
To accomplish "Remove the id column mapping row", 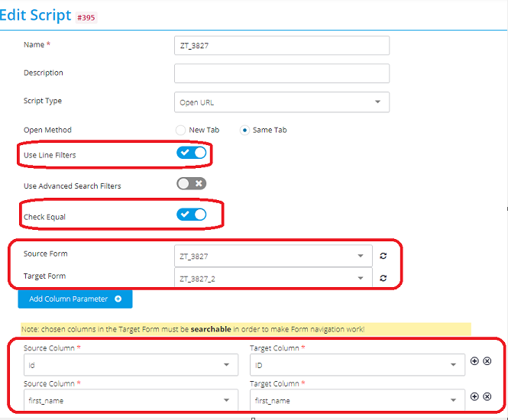I will coord(487,361).
